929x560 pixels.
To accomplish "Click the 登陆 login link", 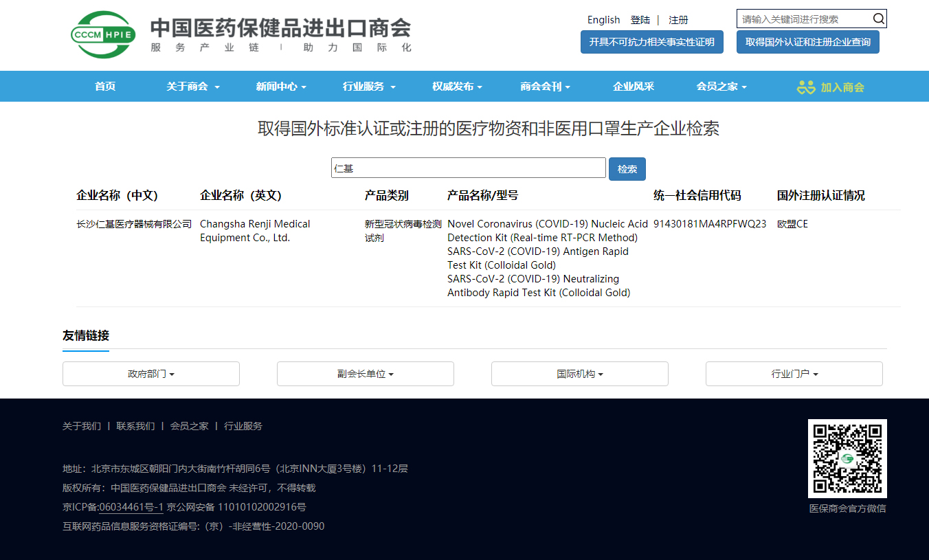I will [640, 20].
